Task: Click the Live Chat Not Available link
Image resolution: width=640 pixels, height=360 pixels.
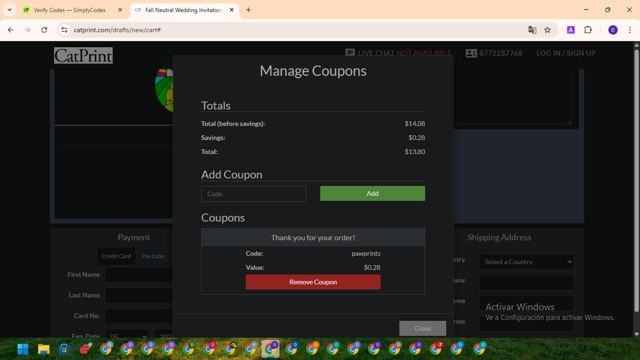Action: tap(398, 53)
